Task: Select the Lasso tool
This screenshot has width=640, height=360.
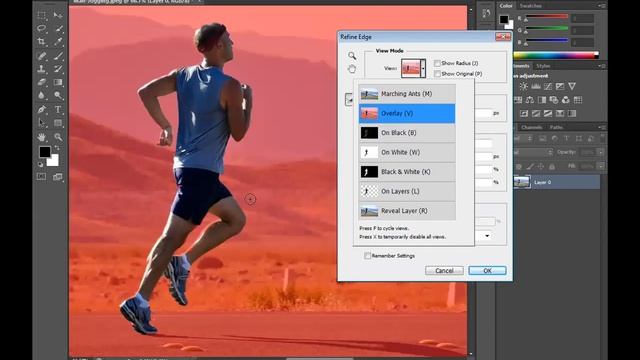Action: pos(42,28)
